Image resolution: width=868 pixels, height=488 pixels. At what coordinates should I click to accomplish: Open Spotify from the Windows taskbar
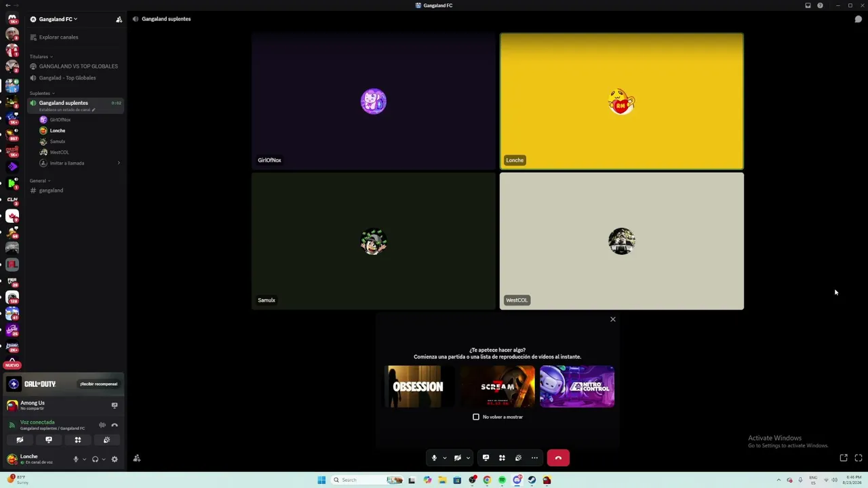coord(502,480)
